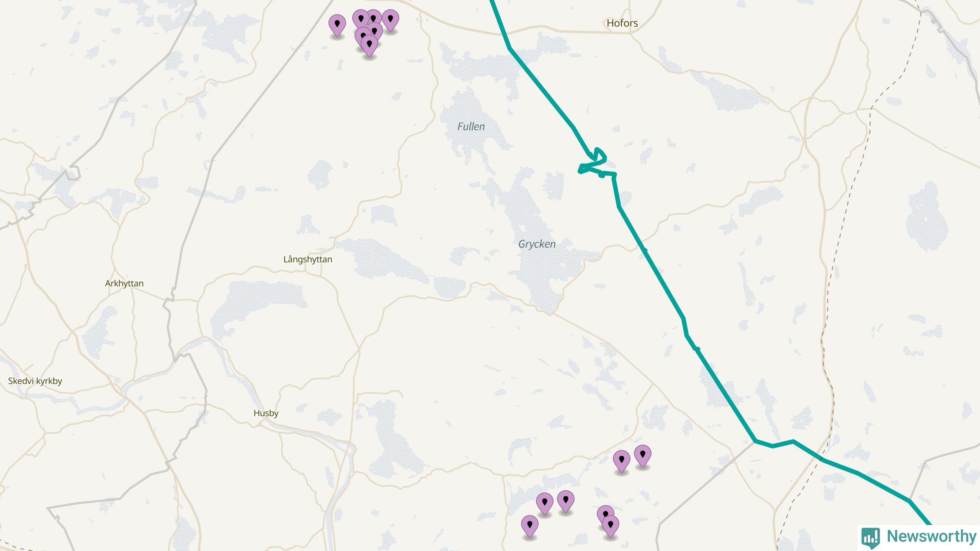Click the Newsworthy chart logo icon
The height and width of the screenshot is (551, 980).
871,537
